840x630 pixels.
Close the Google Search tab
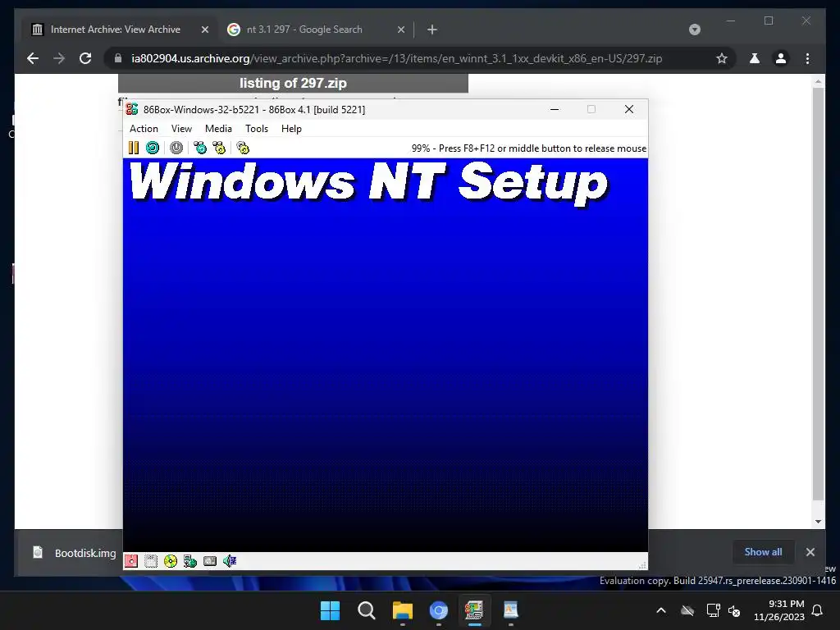click(400, 30)
